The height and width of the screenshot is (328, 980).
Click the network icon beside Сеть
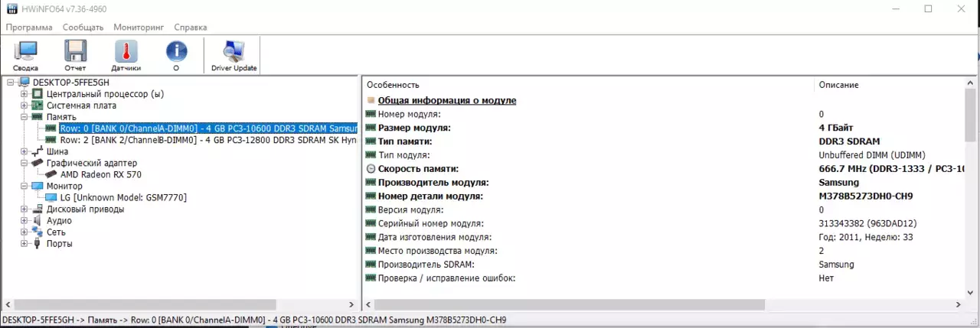click(38, 232)
